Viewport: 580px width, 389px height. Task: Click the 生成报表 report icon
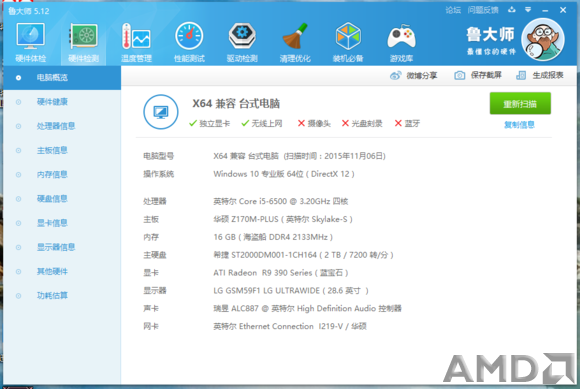521,75
